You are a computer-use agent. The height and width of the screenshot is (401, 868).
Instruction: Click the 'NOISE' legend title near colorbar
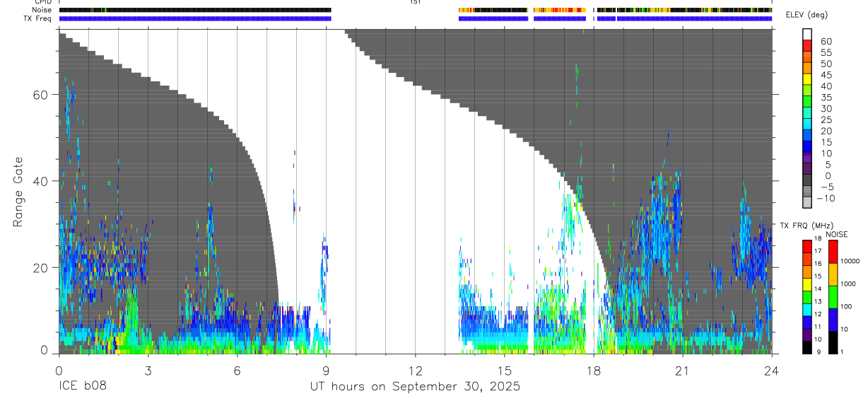click(x=837, y=235)
